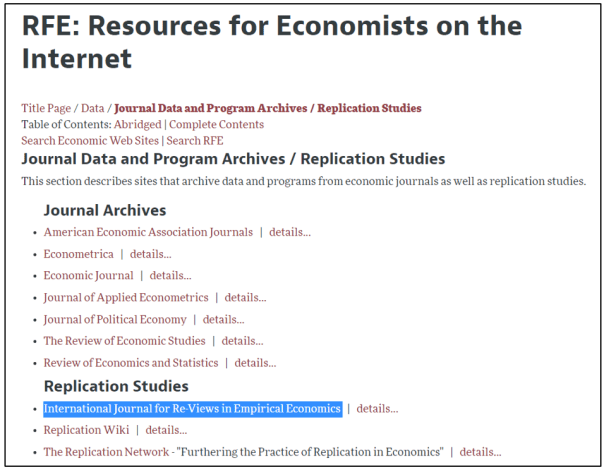This screenshot has width=604, height=470.
Task: Click highlighted International Journal for Re-Views link
Action: (x=192, y=408)
